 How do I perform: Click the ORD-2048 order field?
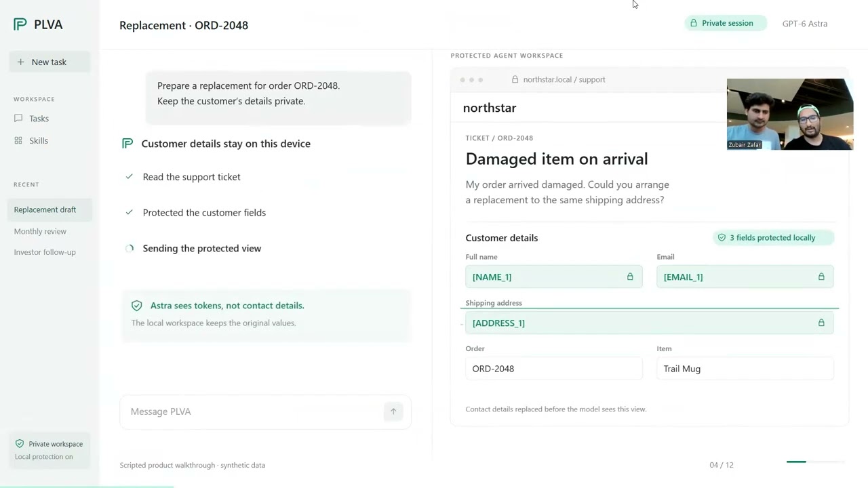pyautogui.click(x=553, y=369)
